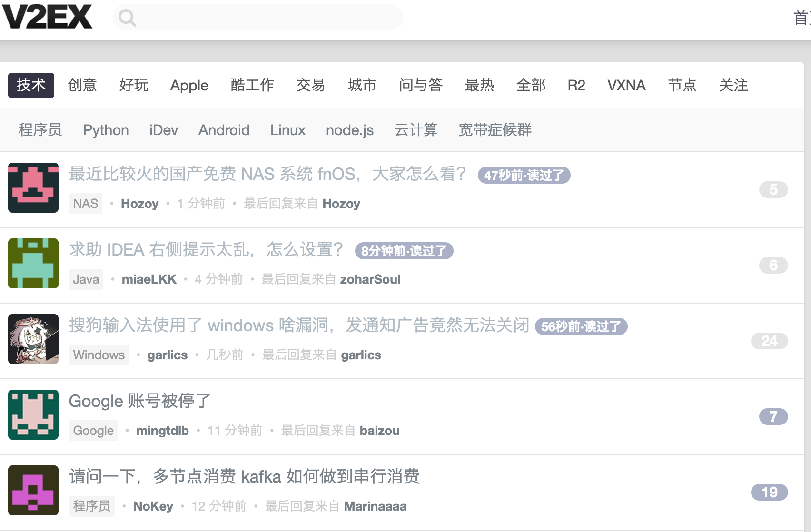
Task: Open miaeLKK's profile
Action: click(x=149, y=279)
